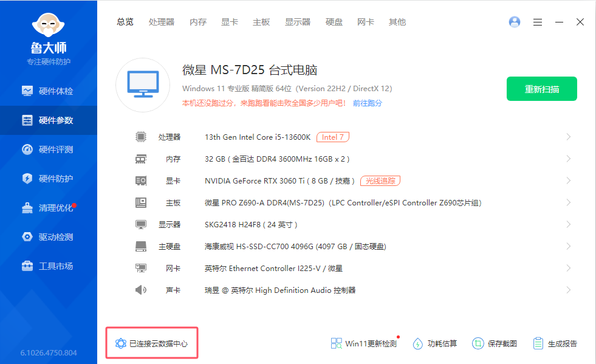Switch to the 硬盘 tab
The height and width of the screenshot is (364, 596).
(x=334, y=22)
